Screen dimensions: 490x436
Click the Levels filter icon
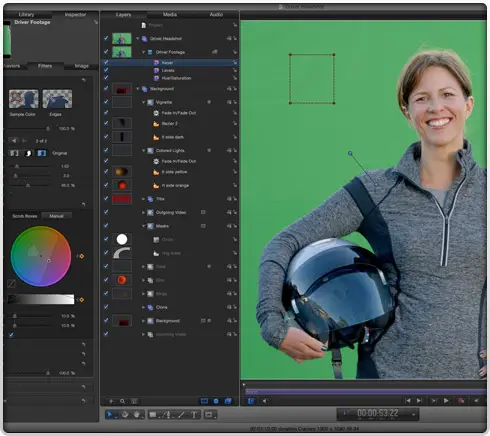tap(156, 70)
